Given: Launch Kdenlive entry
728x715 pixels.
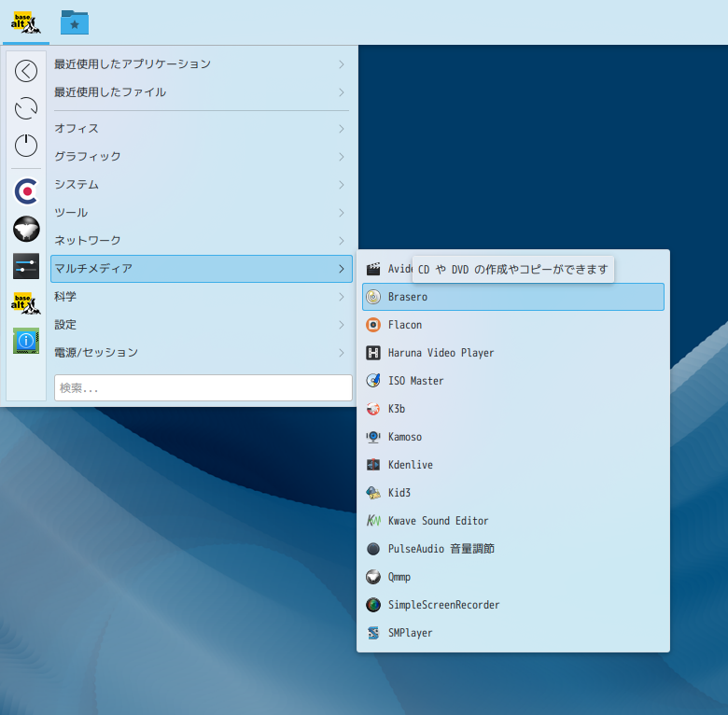Looking at the screenshot, I should tap(513, 465).
